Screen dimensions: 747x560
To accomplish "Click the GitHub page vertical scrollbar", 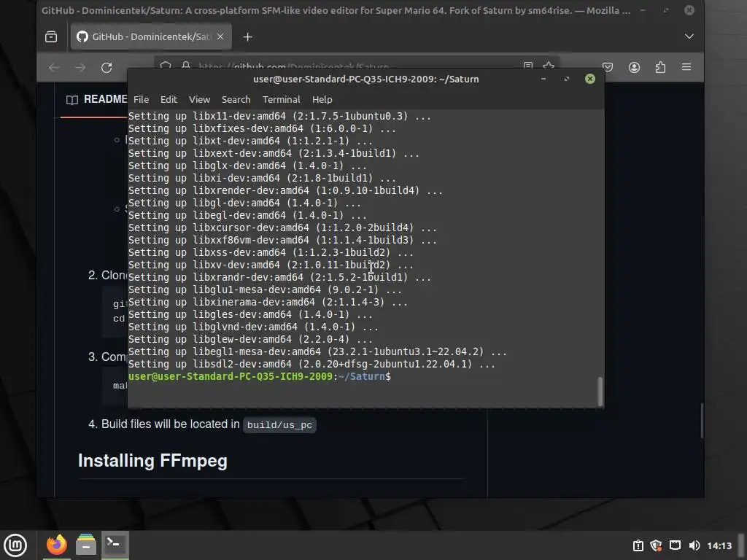I will point(702,421).
